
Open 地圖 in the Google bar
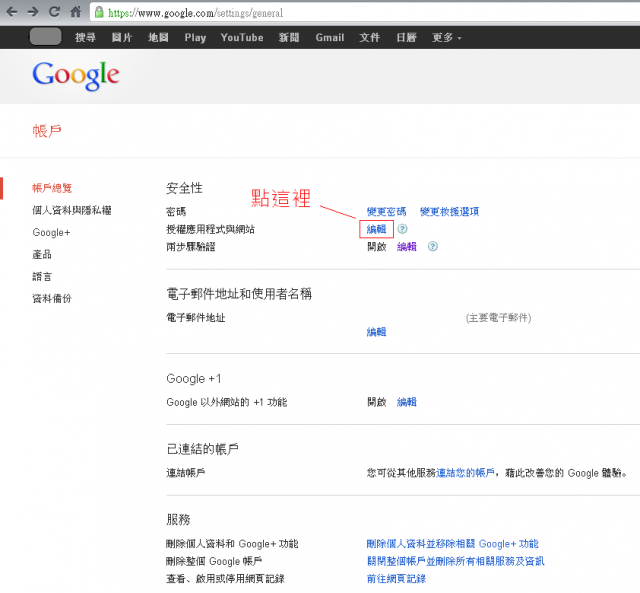click(x=158, y=38)
